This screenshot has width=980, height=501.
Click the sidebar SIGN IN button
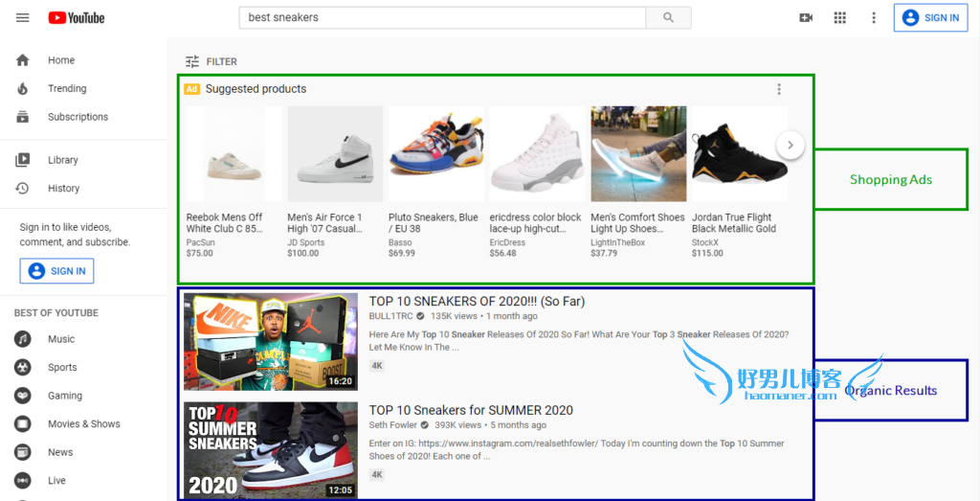pyautogui.click(x=56, y=271)
